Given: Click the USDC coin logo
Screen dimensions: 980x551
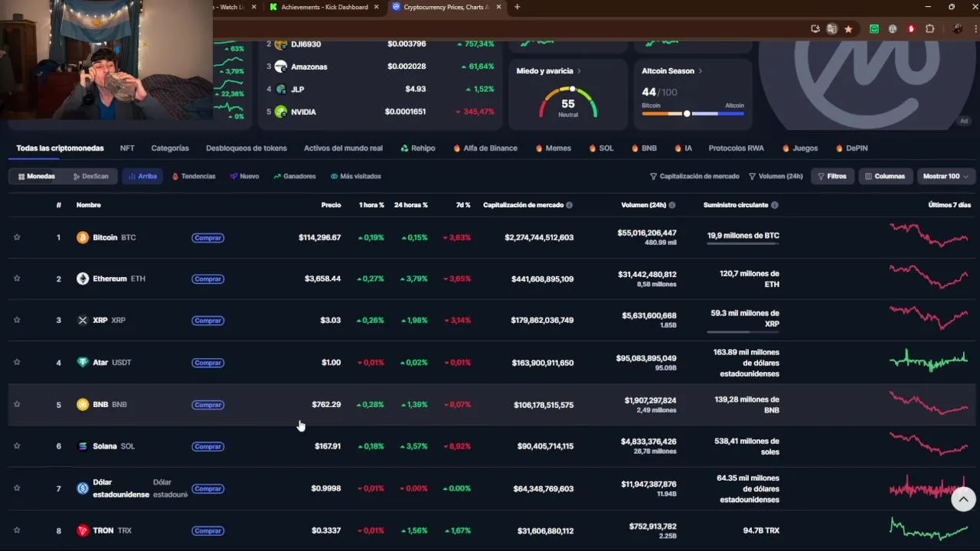Looking at the screenshot, I should tap(83, 488).
